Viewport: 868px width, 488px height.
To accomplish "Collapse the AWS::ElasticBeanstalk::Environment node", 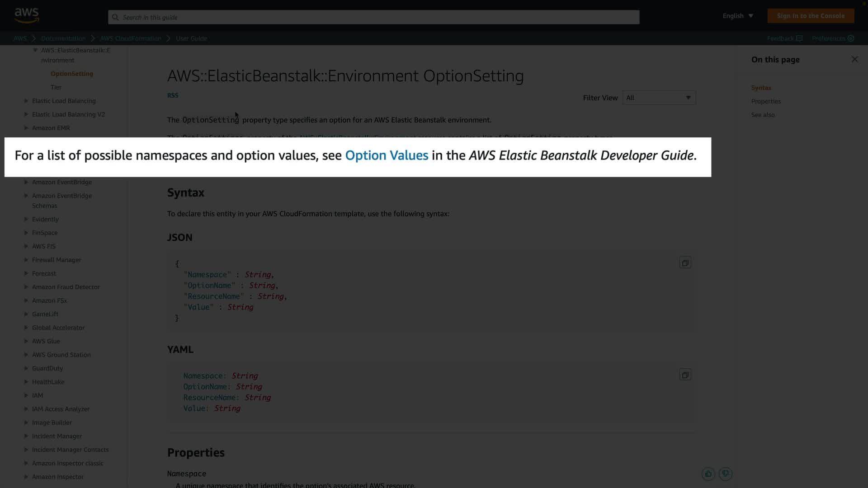I will click(35, 50).
